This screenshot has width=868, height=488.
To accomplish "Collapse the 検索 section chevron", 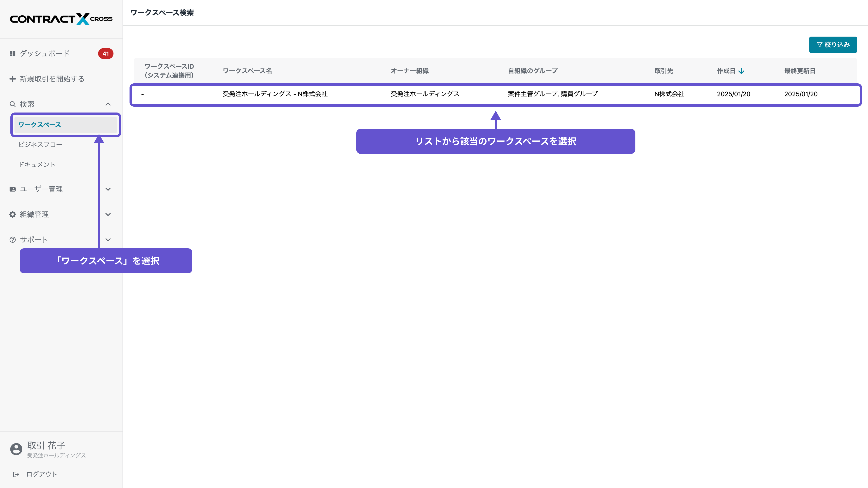I will [108, 104].
